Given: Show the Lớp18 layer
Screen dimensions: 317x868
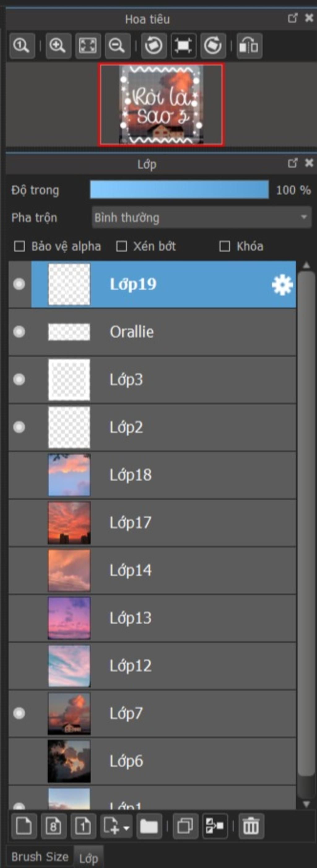Looking at the screenshot, I should click(19, 475).
